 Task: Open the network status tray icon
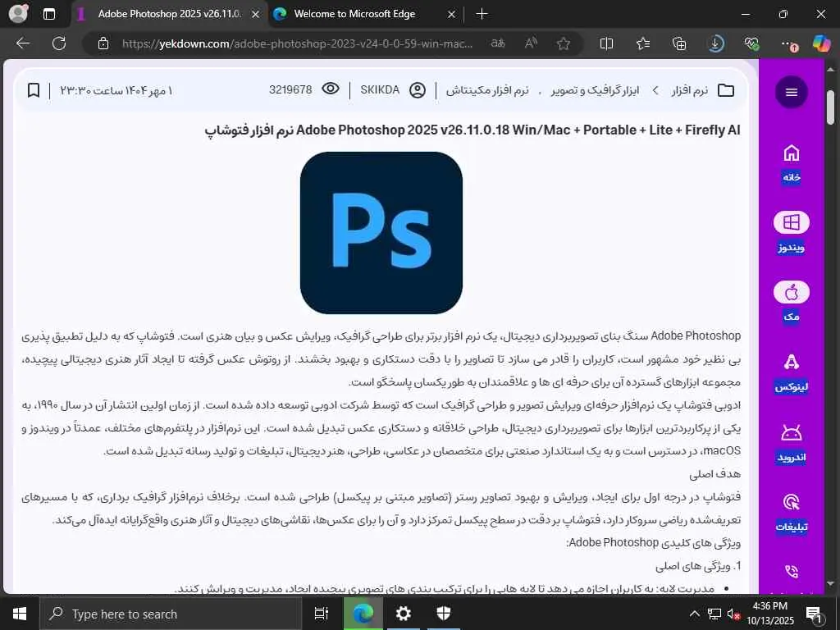click(714, 614)
